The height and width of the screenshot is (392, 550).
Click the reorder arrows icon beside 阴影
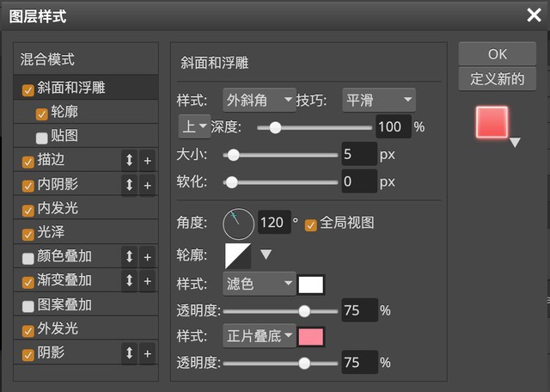[129, 353]
